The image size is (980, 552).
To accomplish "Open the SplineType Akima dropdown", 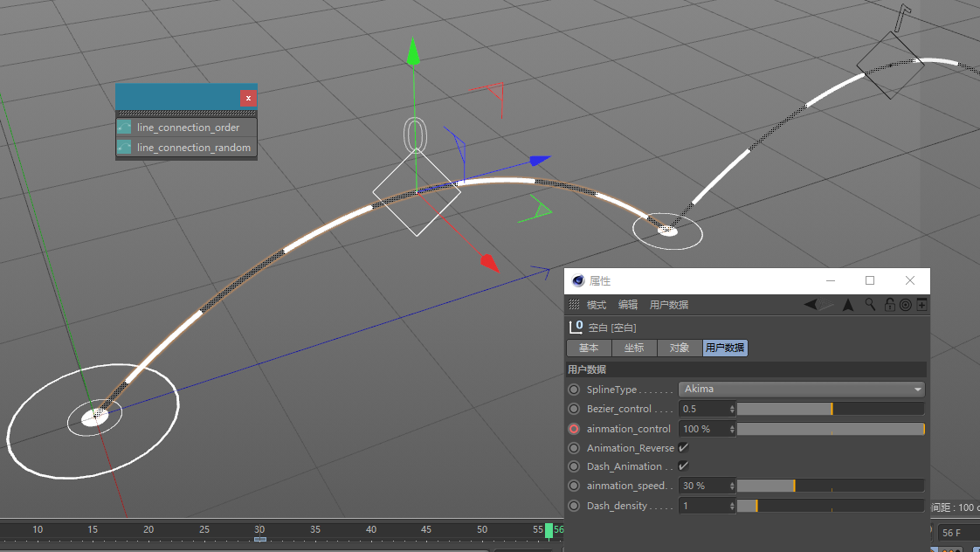I will point(801,390).
